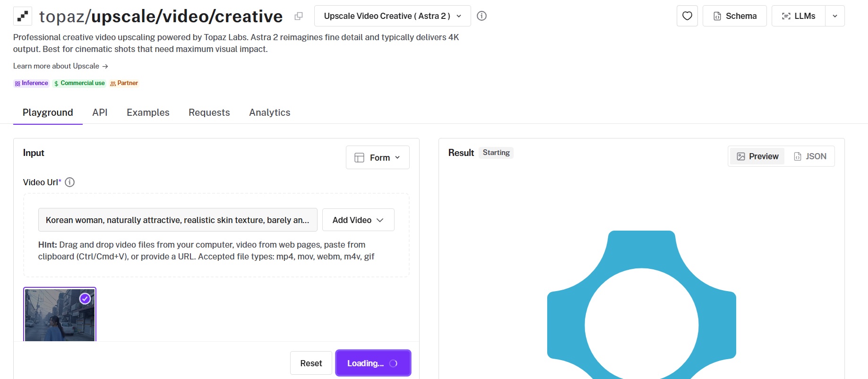Viewport: 868px width, 379px height.
Task: Click the Starting status badge
Action: 496,153
